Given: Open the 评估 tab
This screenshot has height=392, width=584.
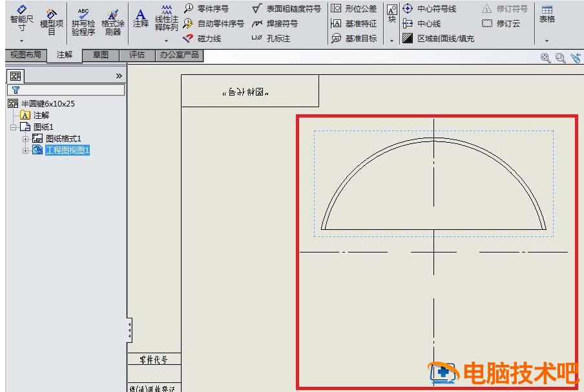Looking at the screenshot, I should (137, 55).
